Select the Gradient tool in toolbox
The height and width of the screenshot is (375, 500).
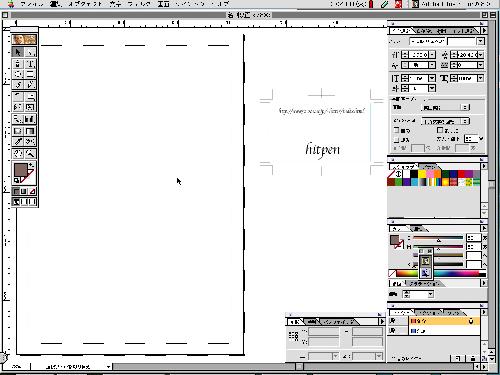[x=30, y=131]
